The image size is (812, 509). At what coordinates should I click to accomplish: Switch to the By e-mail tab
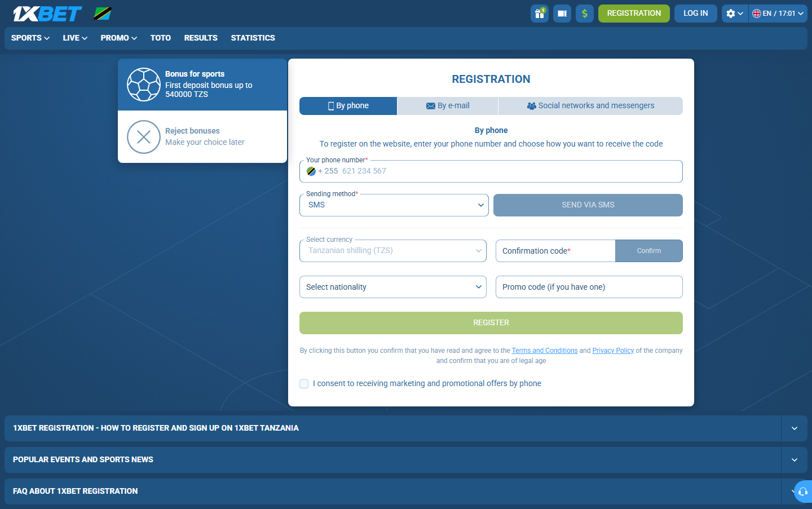pos(448,106)
